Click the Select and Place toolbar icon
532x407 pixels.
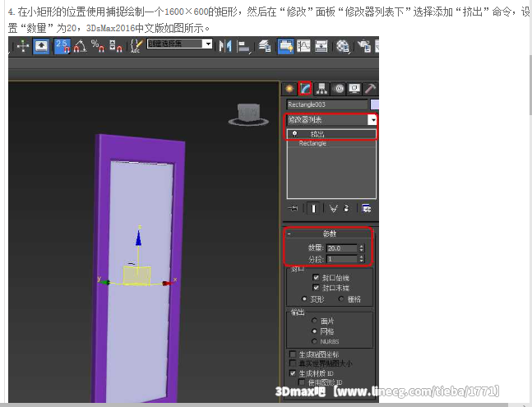pyautogui.click(x=42, y=46)
